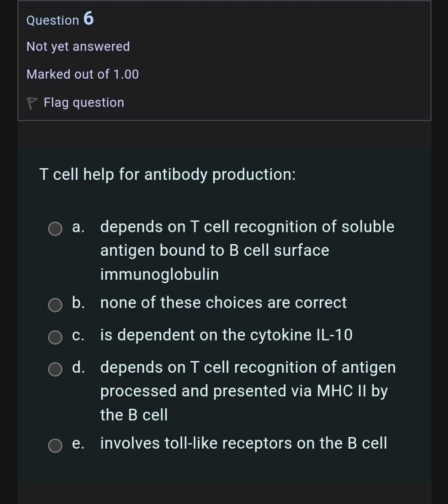Click the 'c.' option letter label
The image size is (448, 504).
(x=78, y=335)
